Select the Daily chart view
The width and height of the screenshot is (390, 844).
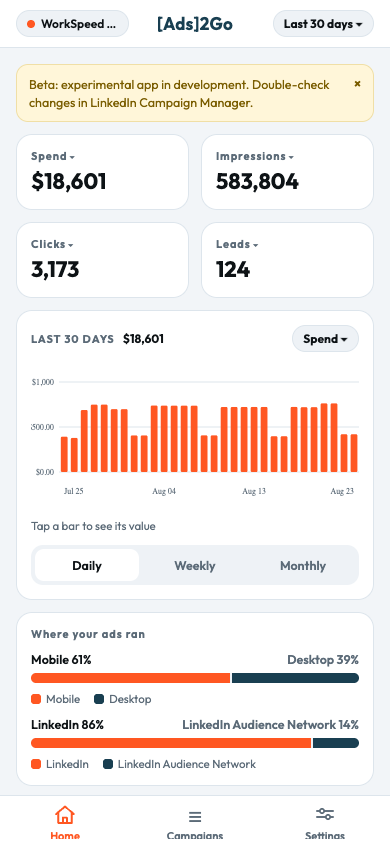pyautogui.click(x=87, y=565)
